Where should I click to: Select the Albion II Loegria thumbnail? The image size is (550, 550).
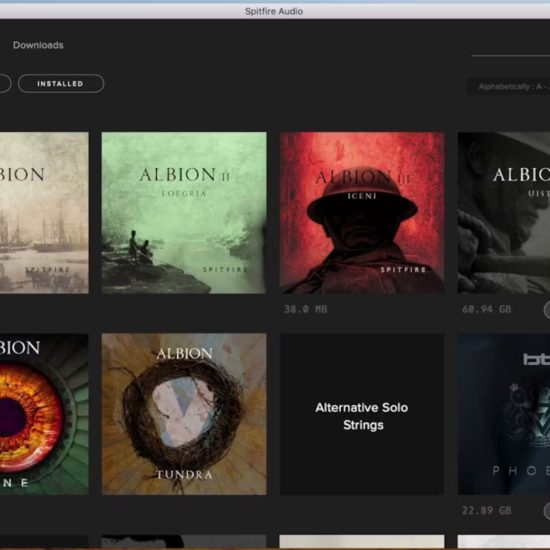[184, 213]
